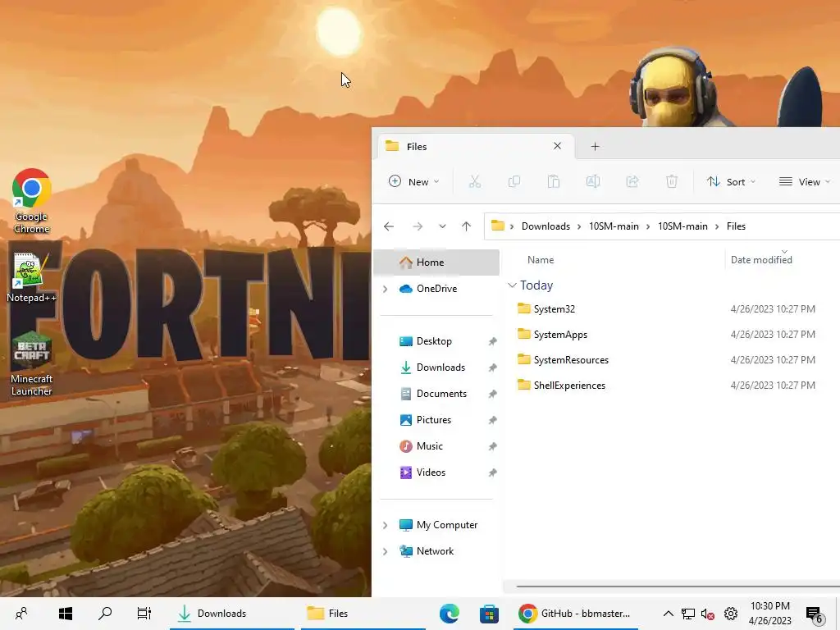Open recent locations dropdown chevron
840x630 pixels.
[442, 226]
